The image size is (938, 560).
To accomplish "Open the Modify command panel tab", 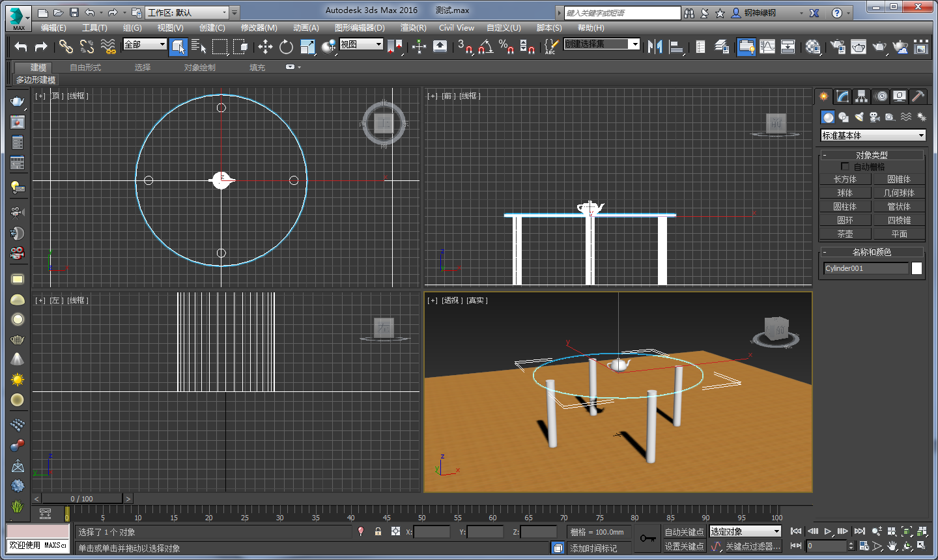I will [x=843, y=96].
